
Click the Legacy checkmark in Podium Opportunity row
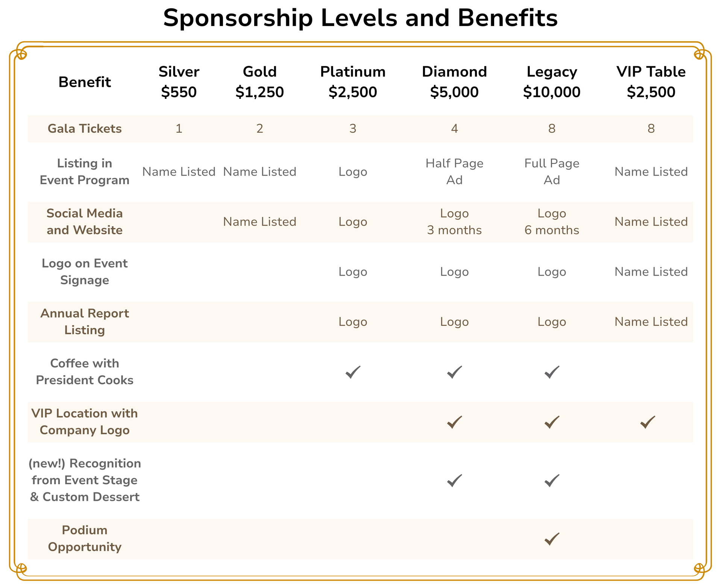(552, 539)
